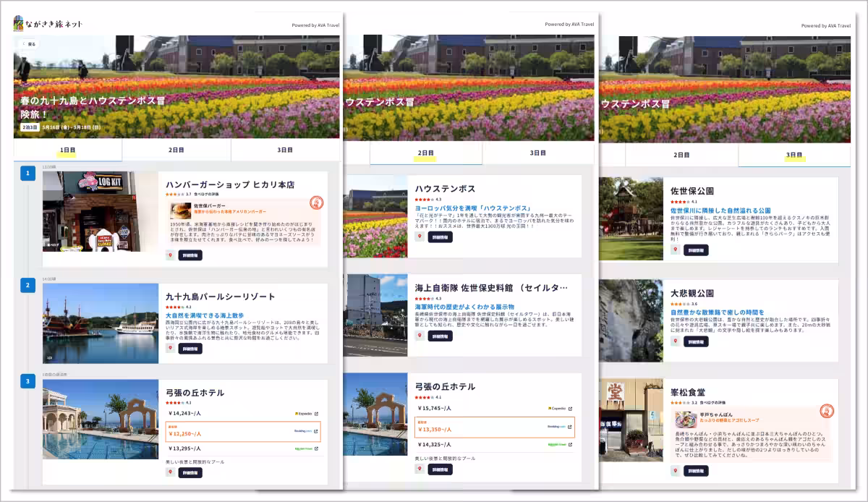The height and width of the screenshot is (502, 868).
Task: Go back using the 戻る arrow button
Action: [28, 44]
